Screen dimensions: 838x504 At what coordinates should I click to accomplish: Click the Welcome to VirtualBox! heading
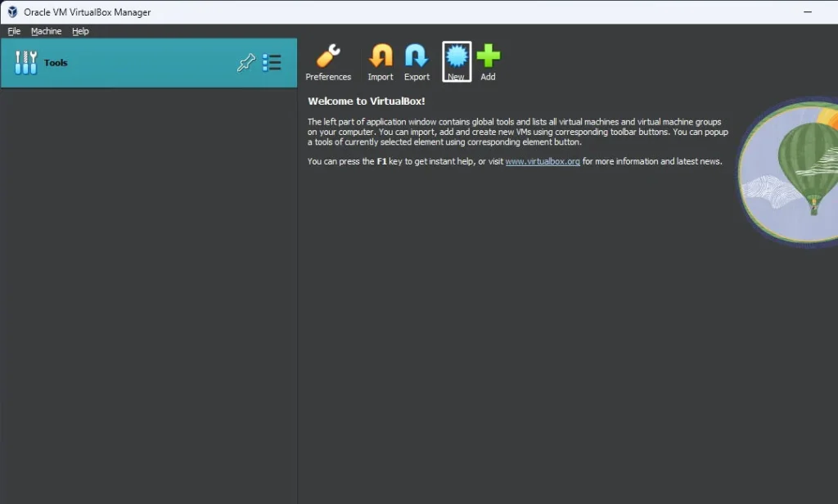(366, 101)
